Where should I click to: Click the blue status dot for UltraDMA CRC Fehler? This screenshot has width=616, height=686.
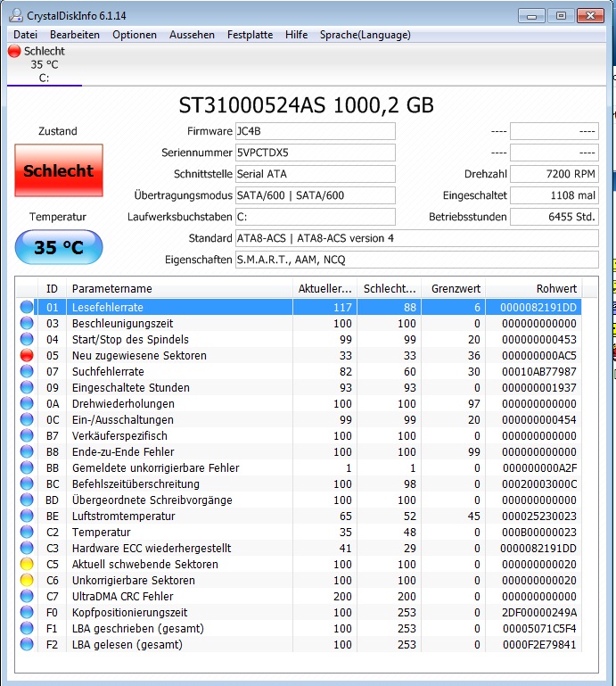tap(27, 596)
